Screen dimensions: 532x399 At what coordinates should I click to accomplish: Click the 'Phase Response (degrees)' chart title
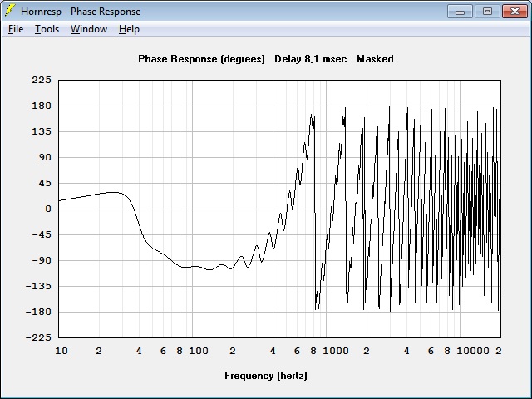coord(201,59)
